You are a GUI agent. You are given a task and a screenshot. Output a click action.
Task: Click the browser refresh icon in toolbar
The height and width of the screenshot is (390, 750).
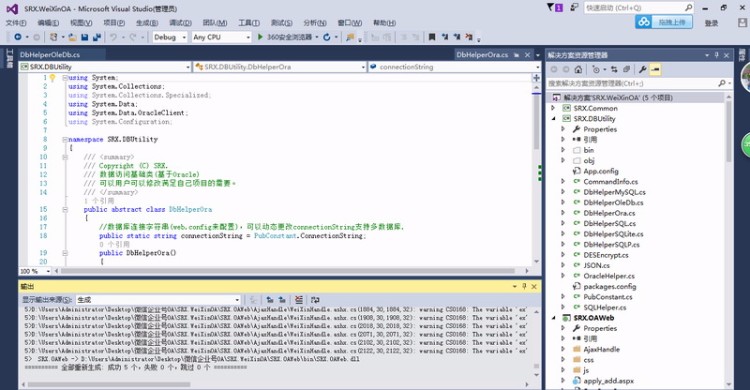click(x=327, y=37)
